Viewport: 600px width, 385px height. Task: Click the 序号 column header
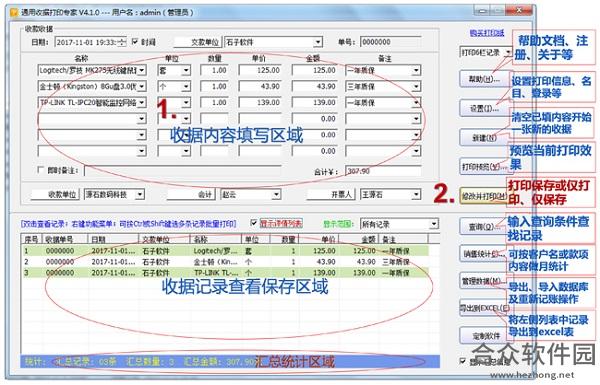pos(32,240)
